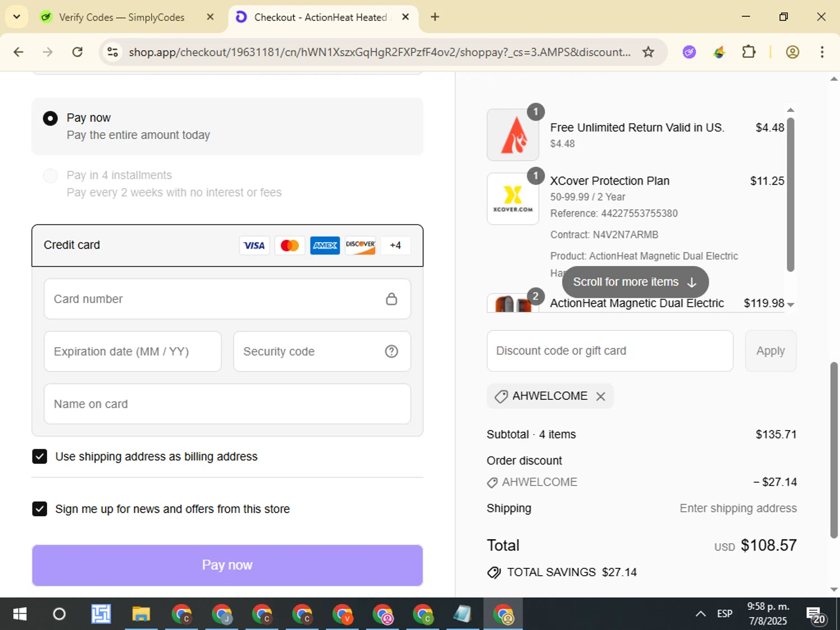Bookmark this page with the star

(648, 52)
